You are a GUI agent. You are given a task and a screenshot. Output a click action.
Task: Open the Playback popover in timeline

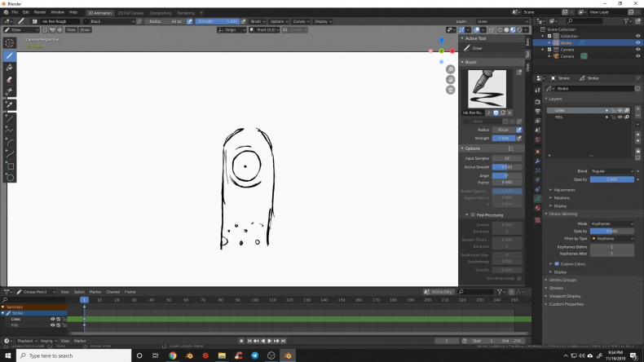point(25,341)
